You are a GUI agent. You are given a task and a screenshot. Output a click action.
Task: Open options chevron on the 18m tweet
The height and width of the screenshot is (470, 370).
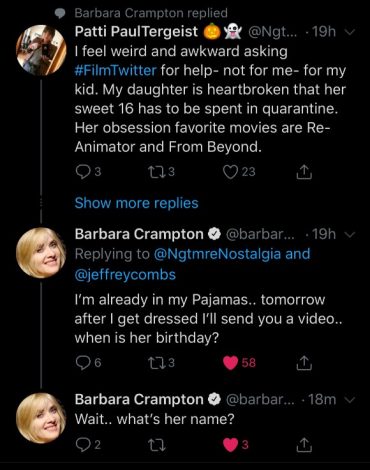(349, 400)
